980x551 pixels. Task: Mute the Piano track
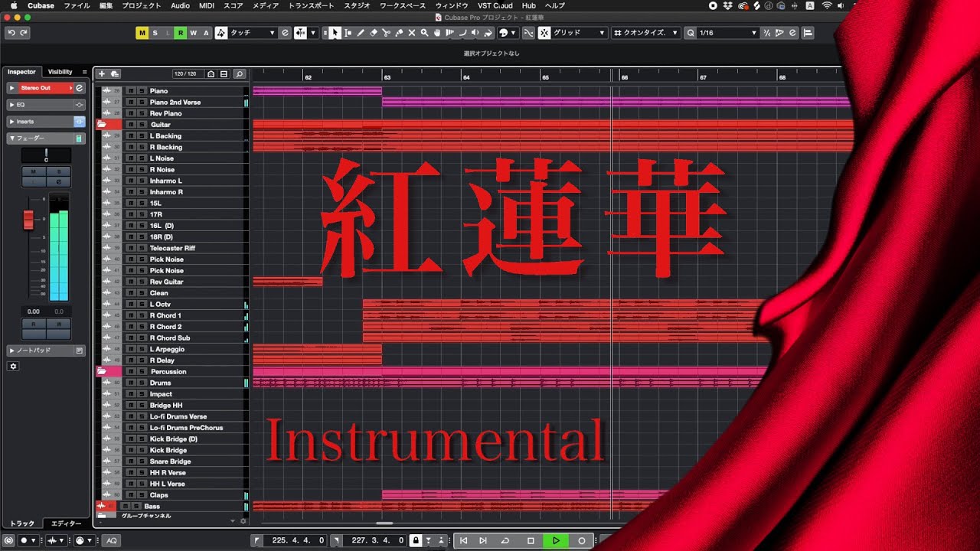130,91
